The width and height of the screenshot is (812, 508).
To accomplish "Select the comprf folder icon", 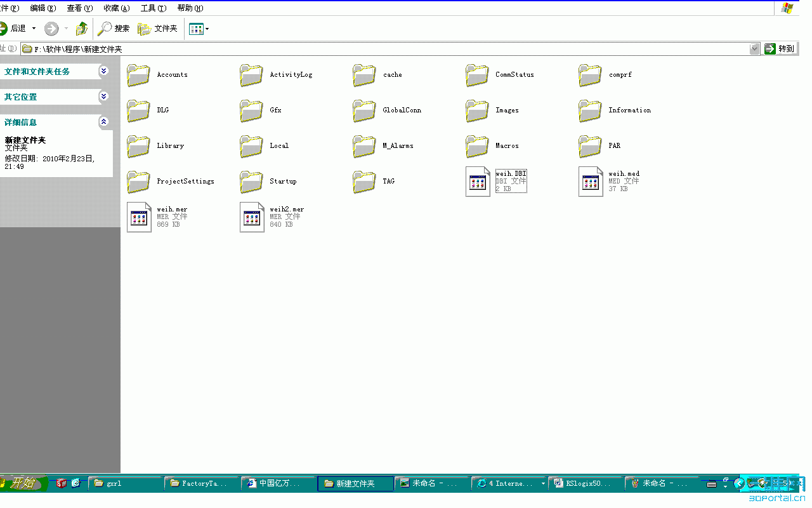I will point(591,75).
